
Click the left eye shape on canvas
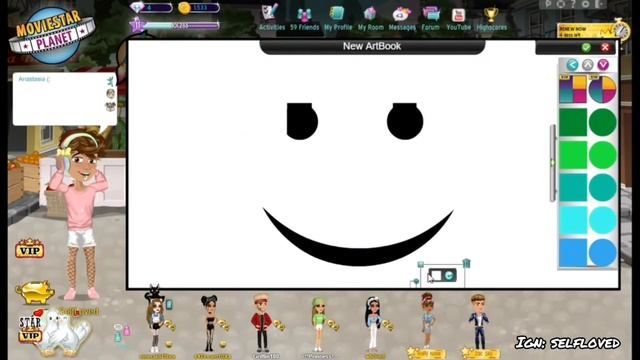click(x=302, y=121)
